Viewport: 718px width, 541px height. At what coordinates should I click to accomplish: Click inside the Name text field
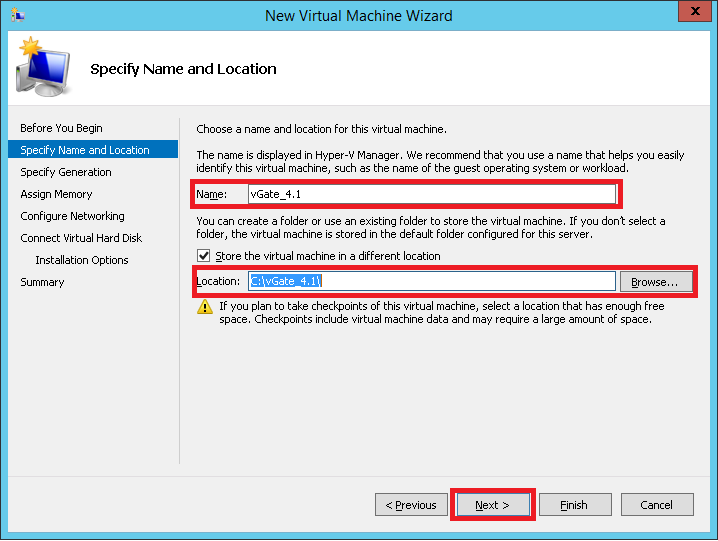432,194
